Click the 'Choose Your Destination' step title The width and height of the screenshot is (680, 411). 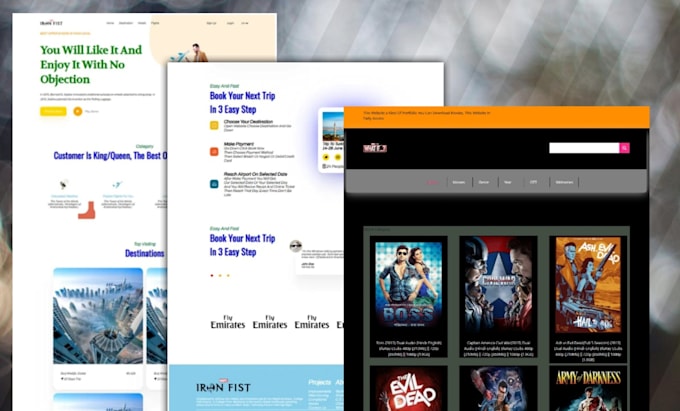(x=248, y=122)
